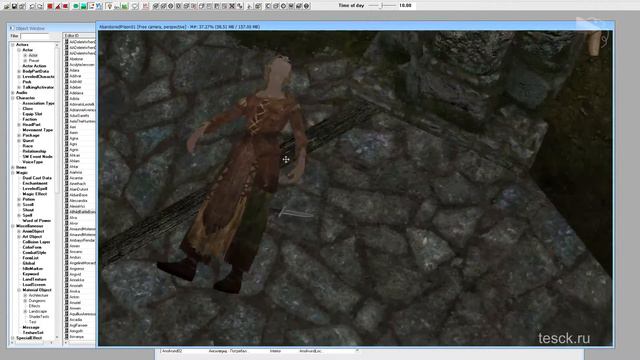Select the LoadScreen tree item

[34, 284]
